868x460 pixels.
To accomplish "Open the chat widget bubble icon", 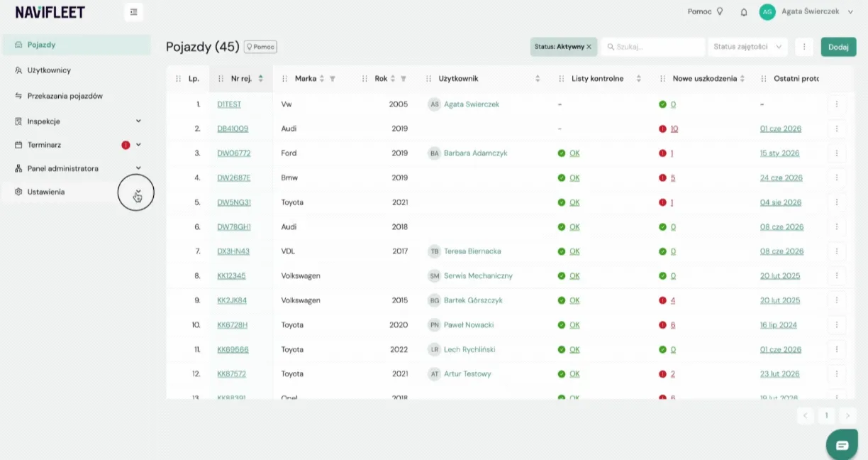I will click(x=842, y=445).
